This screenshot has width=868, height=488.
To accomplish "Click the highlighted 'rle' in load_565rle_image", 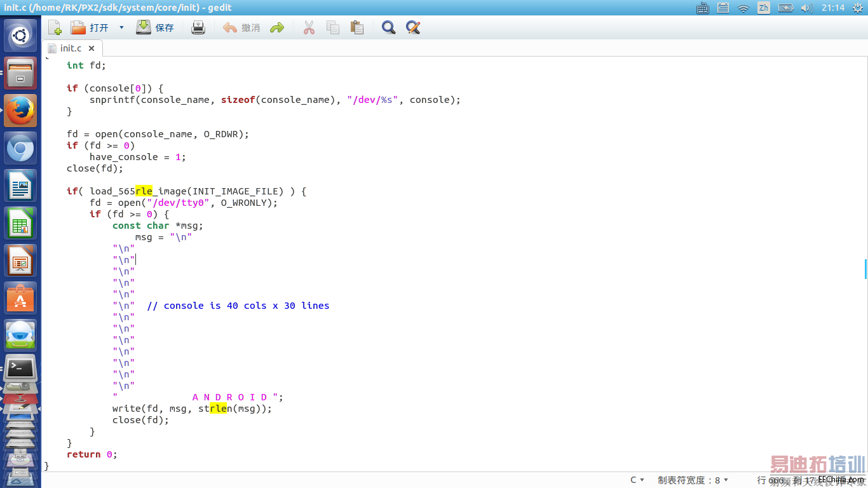I will click(144, 191).
